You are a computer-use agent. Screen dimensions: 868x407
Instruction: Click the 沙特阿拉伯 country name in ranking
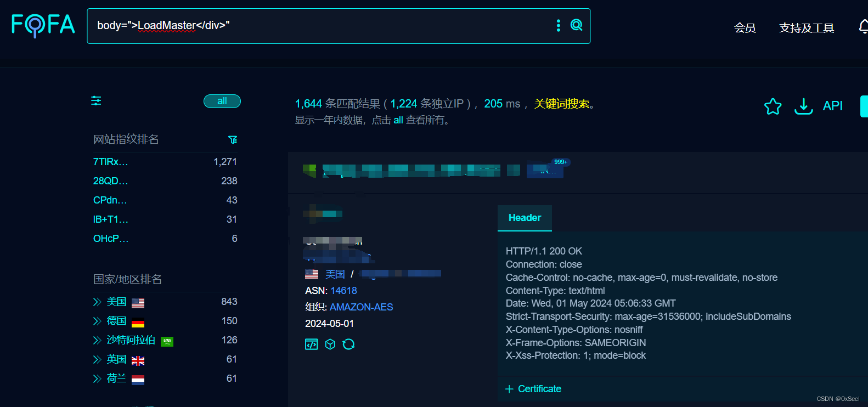point(131,340)
